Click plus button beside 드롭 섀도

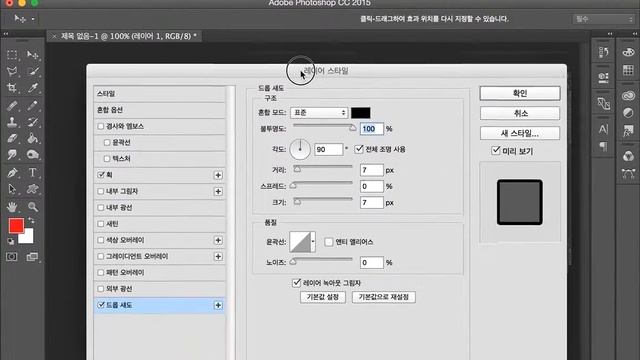(x=218, y=305)
